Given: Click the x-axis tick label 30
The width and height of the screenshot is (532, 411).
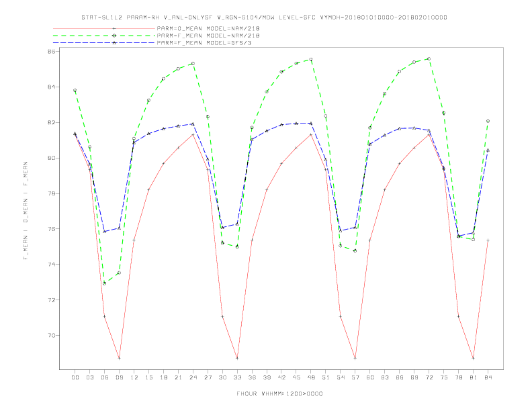Looking at the screenshot, I should pos(222,377).
